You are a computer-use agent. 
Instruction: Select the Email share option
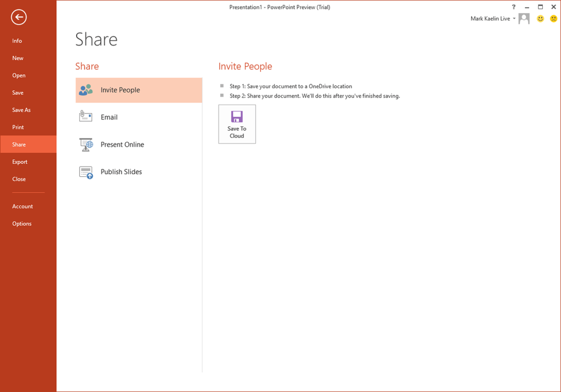click(x=139, y=117)
